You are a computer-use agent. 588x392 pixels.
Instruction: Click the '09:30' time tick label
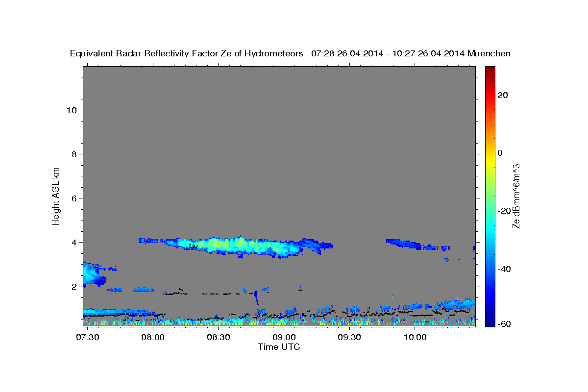point(349,338)
